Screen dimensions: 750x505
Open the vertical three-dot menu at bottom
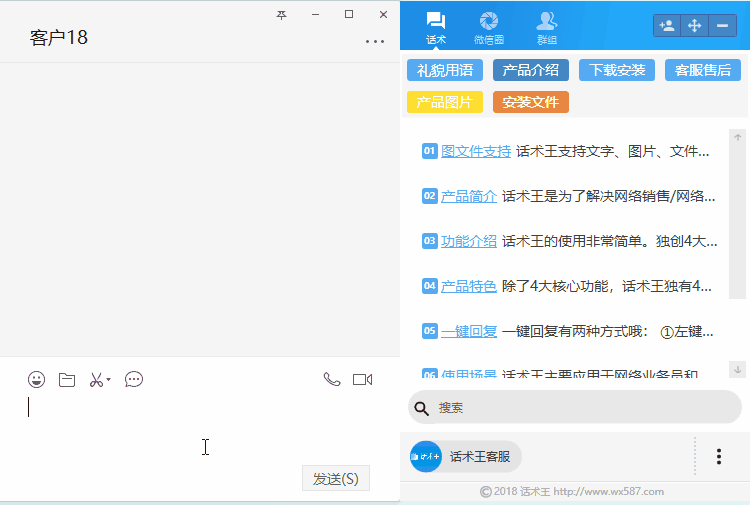(718, 457)
